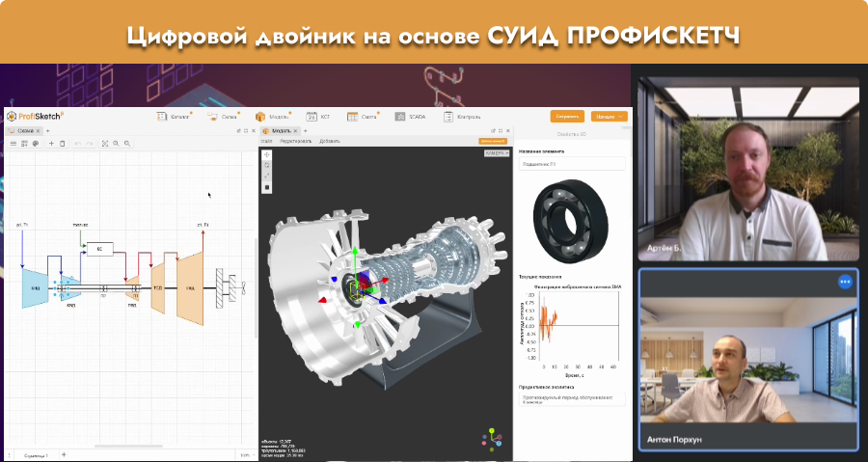Open the Редактировать menu in model panel
Image resolution: width=868 pixels, height=462 pixels.
coord(296,141)
